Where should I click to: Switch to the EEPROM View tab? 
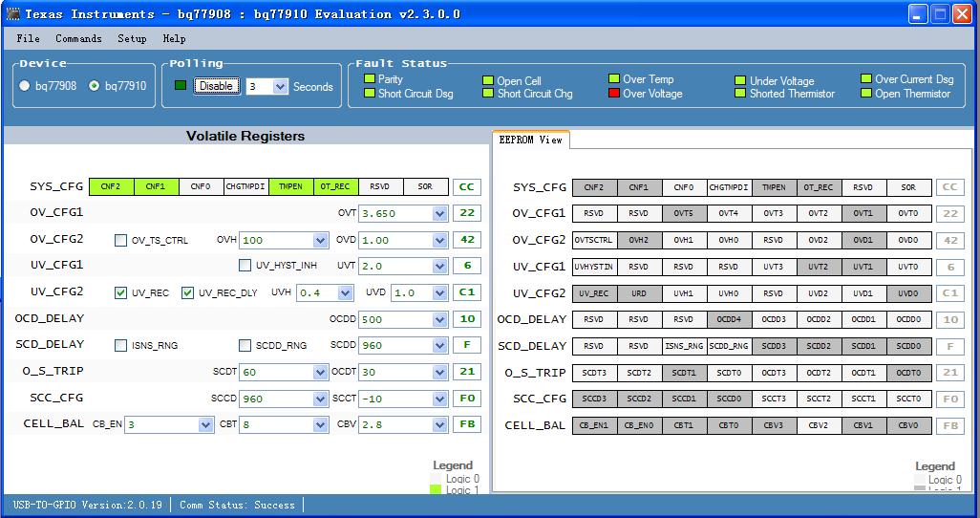pyautogui.click(x=531, y=140)
